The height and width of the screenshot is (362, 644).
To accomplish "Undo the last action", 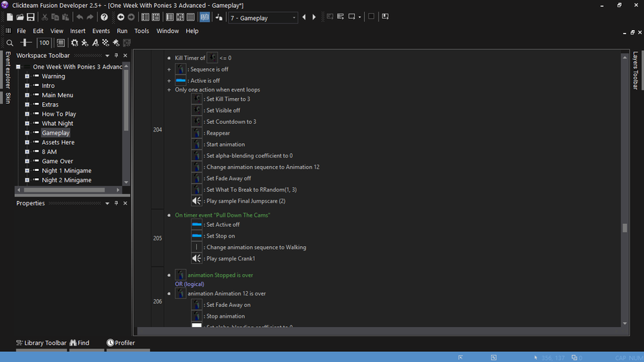I will point(79,17).
